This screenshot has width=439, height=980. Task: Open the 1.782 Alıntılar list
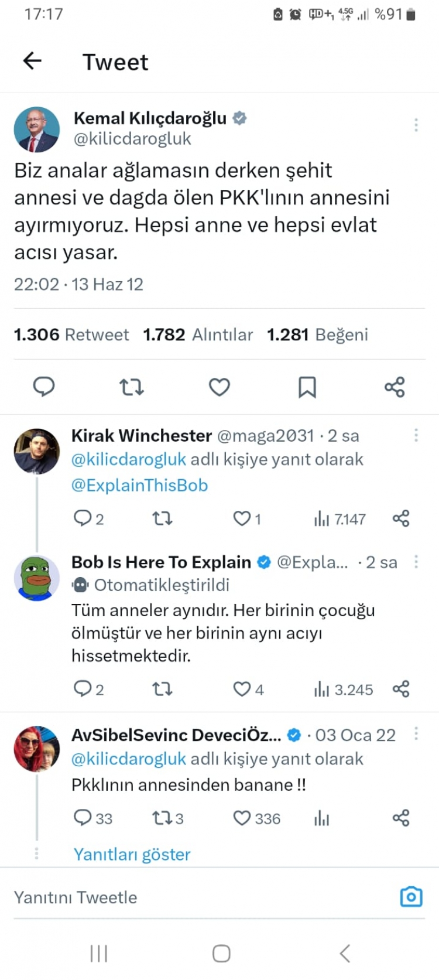click(198, 334)
